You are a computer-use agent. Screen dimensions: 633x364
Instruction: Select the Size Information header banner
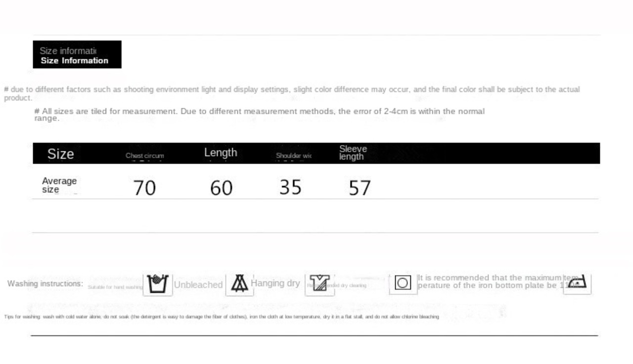pyautogui.click(x=77, y=54)
